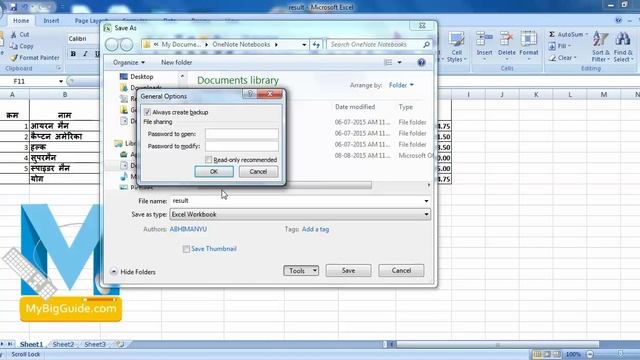Image resolution: width=640 pixels, height=360 pixels.
Task: Insert a new worksheet tab icon
Action: coord(120,344)
